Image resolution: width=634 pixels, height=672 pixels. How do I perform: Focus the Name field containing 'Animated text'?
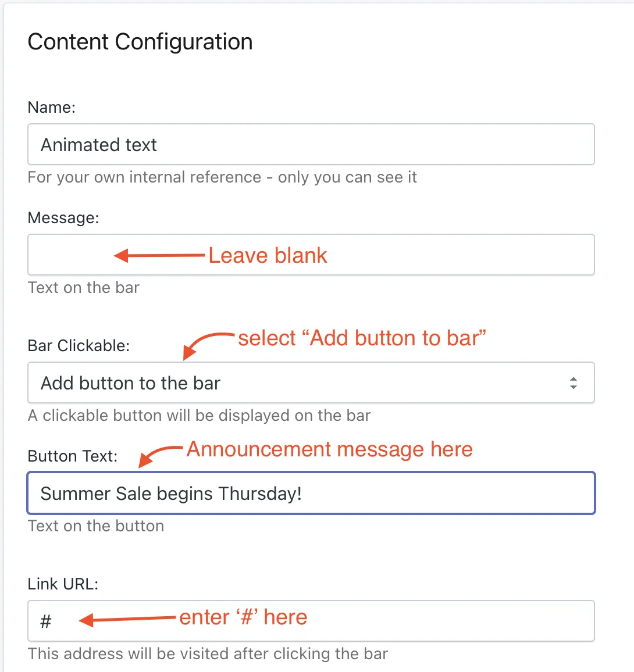coord(311,144)
